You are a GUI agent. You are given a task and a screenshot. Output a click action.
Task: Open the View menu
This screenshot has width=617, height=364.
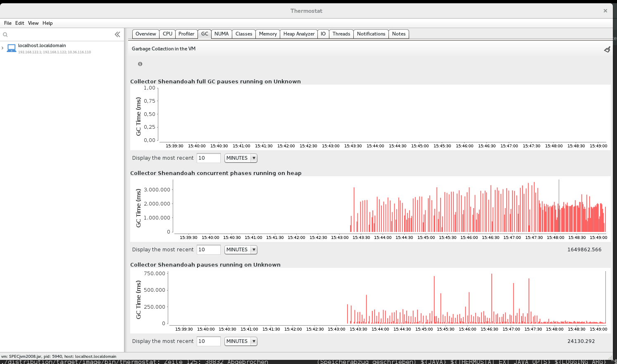(33, 23)
